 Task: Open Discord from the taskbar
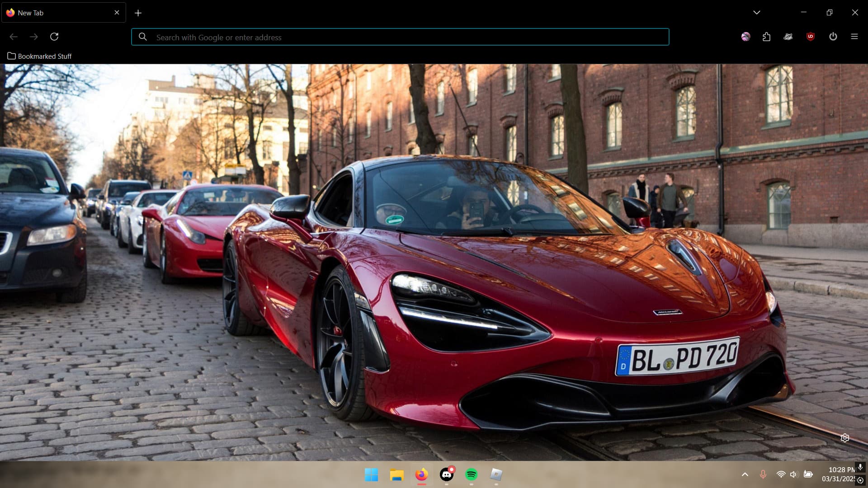(447, 474)
